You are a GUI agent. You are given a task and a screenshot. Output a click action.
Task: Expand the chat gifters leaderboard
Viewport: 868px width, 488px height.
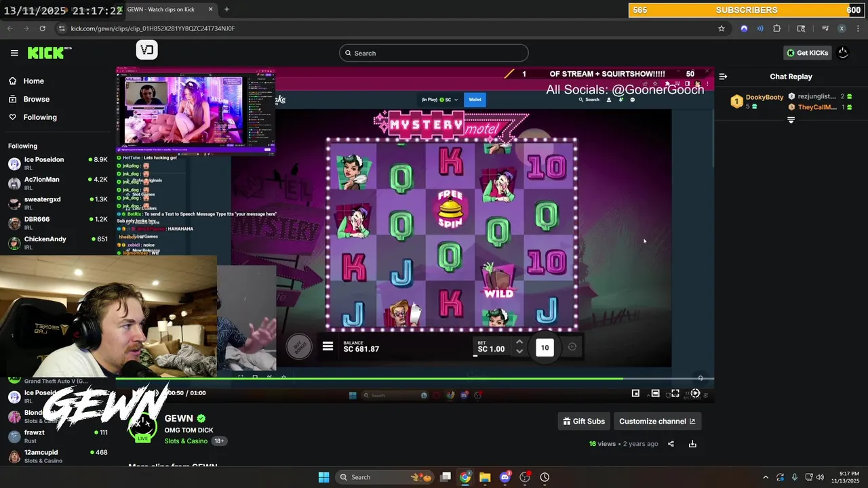coord(791,120)
